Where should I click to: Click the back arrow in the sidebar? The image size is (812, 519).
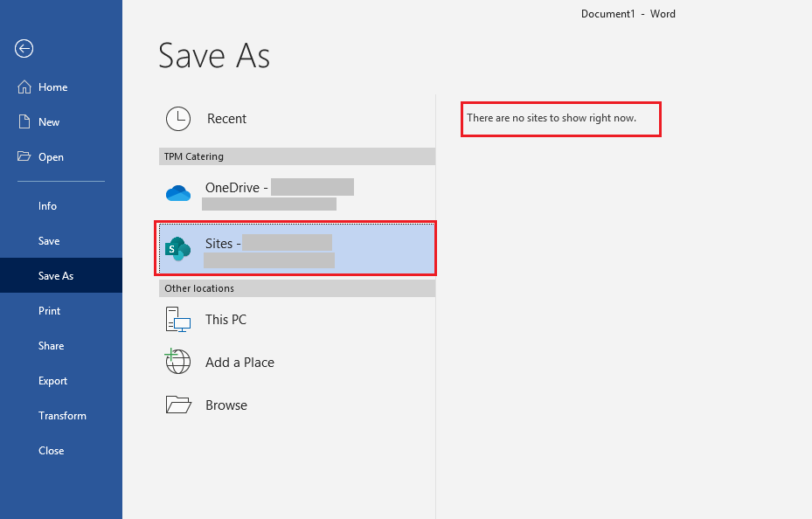coord(24,49)
